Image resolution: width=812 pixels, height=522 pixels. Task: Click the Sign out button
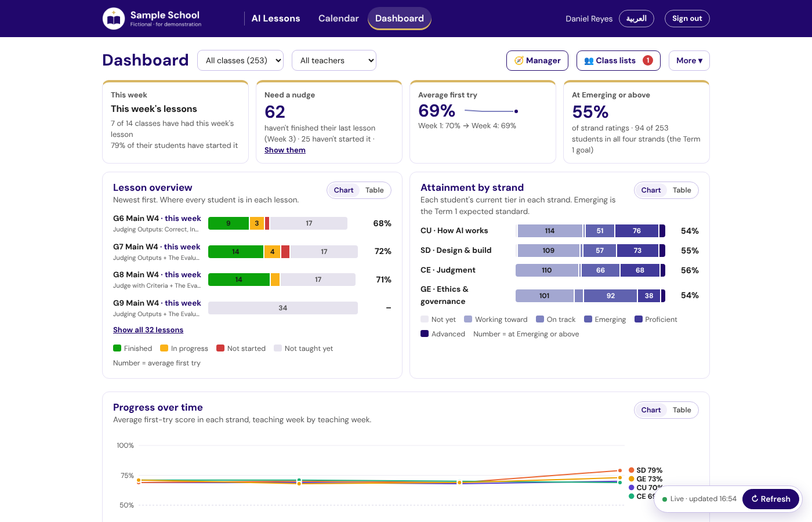tap(687, 19)
